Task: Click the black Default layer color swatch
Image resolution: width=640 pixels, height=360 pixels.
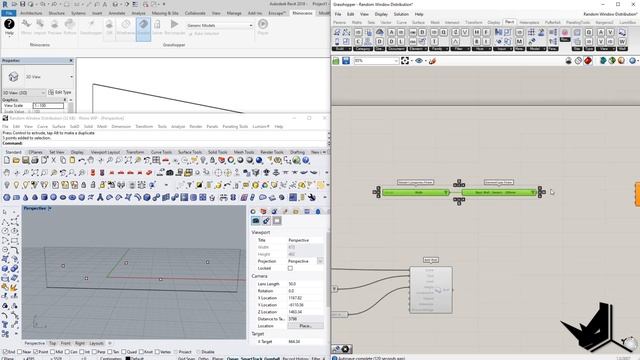Action: pos(128,358)
